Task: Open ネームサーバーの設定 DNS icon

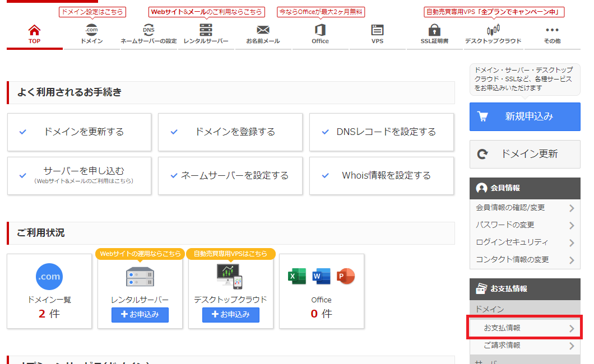Action: (x=148, y=30)
